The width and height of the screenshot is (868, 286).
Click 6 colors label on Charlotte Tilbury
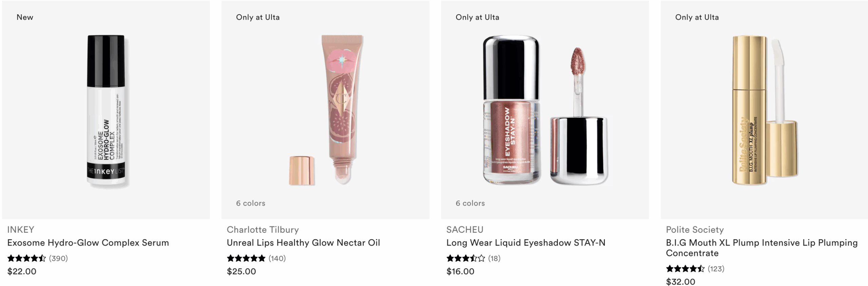[x=251, y=203]
